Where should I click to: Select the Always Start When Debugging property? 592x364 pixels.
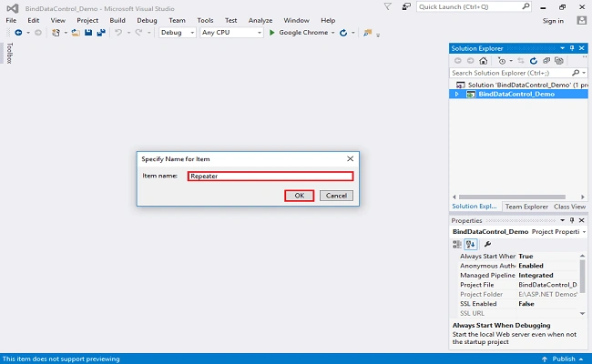pyautogui.click(x=515, y=256)
